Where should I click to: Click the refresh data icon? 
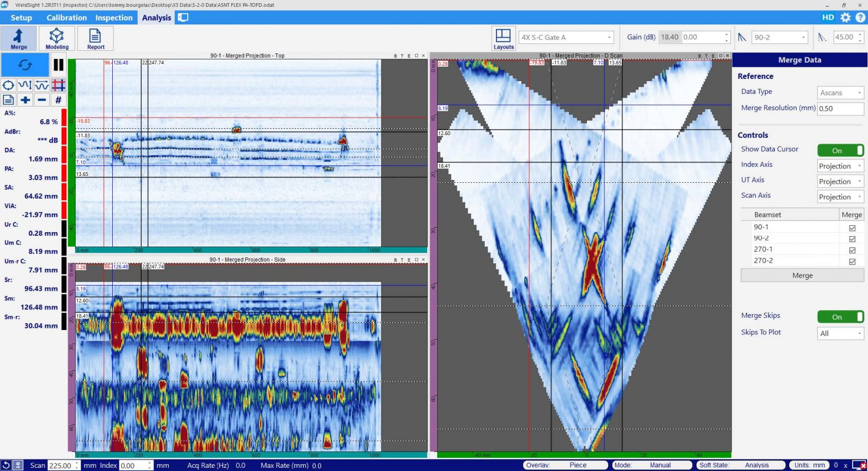25,65
